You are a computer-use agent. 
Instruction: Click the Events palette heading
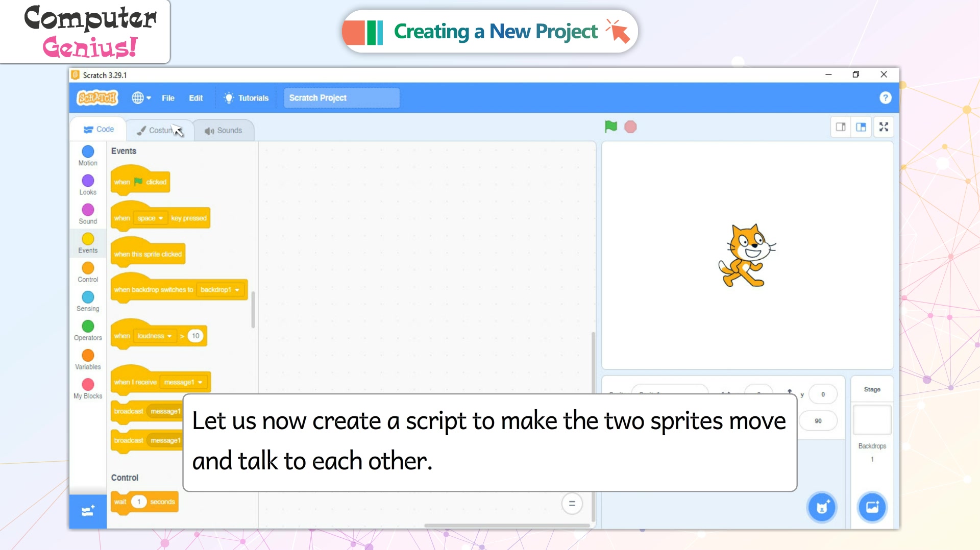[124, 151]
